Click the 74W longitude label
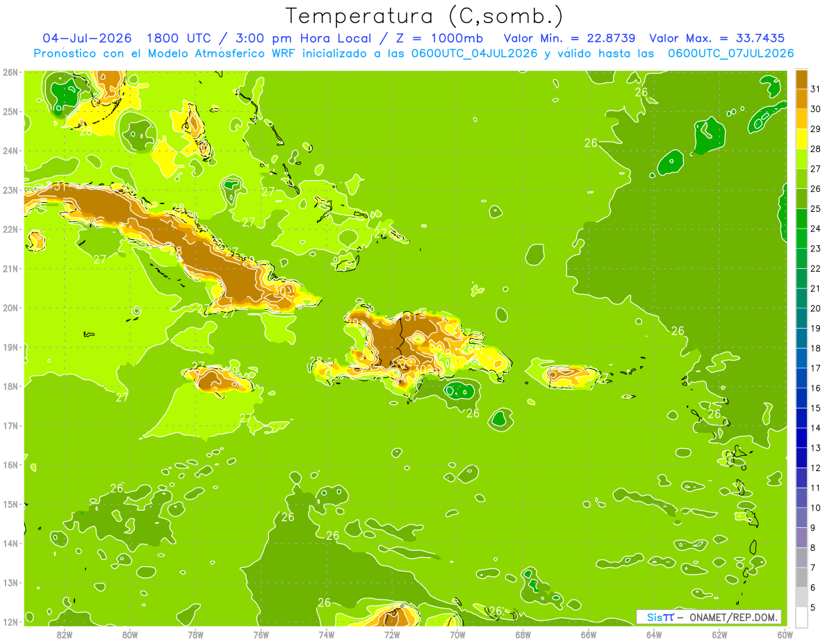Image resolution: width=834 pixels, height=644 pixels. [x=326, y=634]
